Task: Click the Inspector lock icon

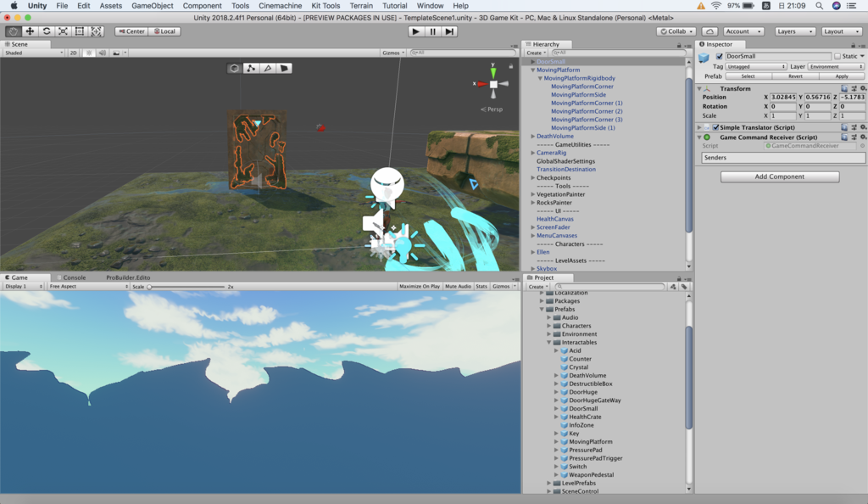Action: [x=853, y=46]
